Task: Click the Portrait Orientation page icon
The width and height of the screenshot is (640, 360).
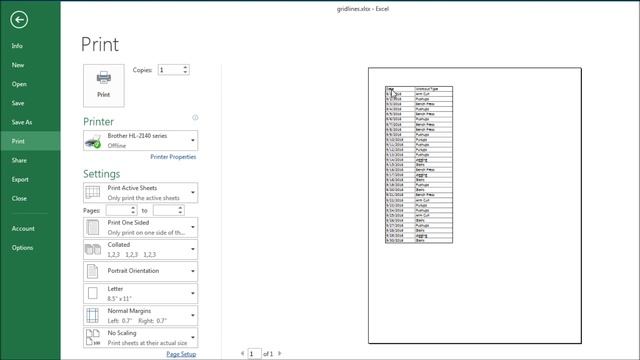Action: coord(93,271)
